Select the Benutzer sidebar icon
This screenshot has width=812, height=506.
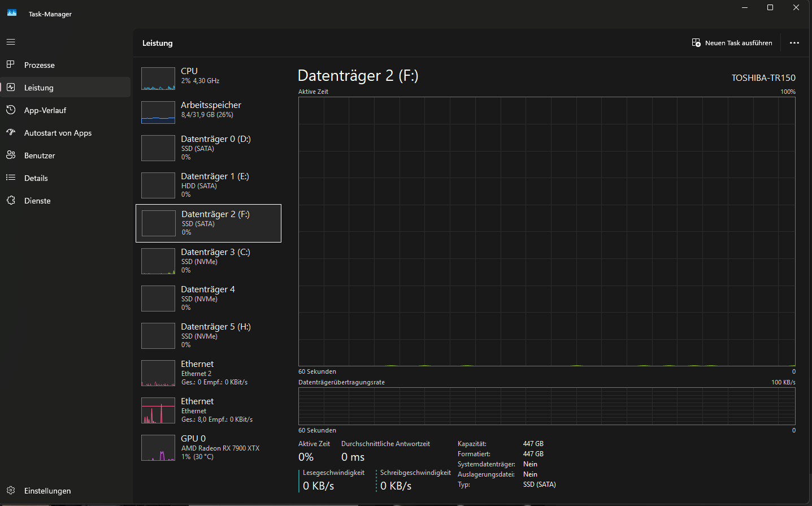pyautogui.click(x=10, y=155)
